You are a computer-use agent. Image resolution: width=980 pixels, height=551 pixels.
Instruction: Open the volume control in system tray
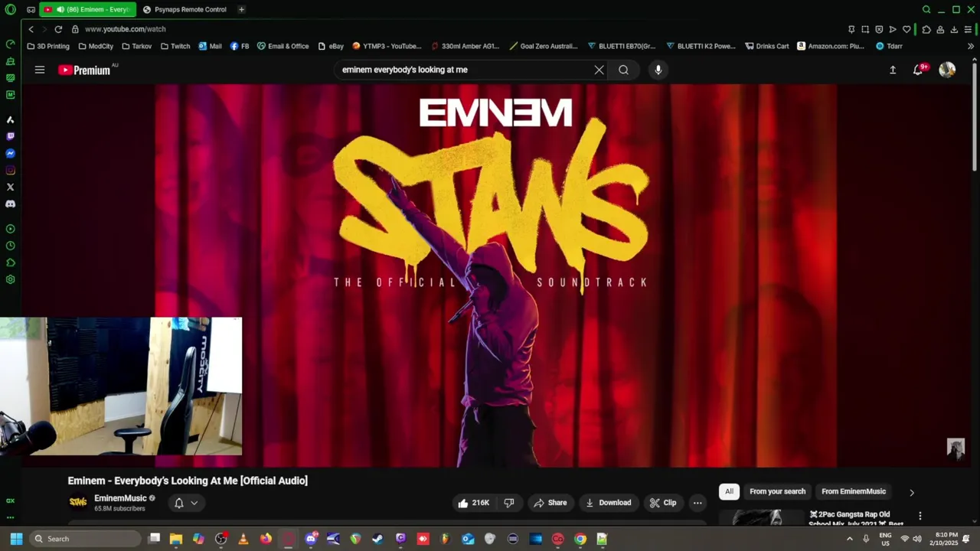coord(917,539)
